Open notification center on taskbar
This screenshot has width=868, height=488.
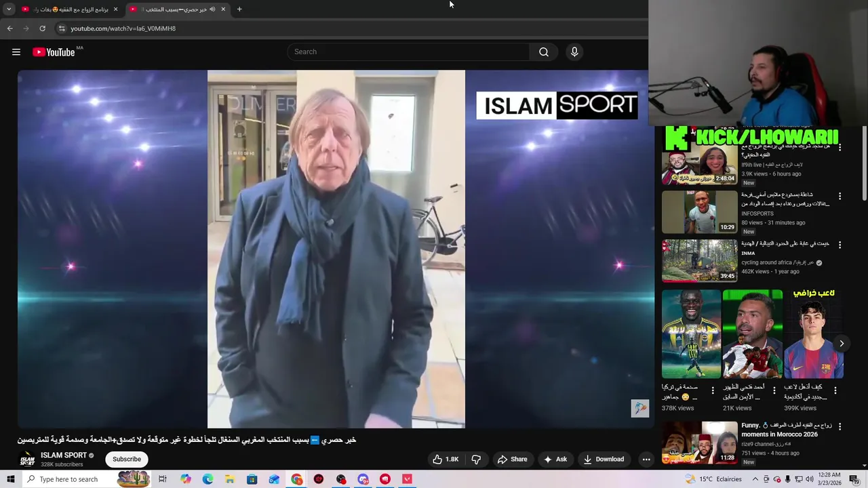pyautogui.click(x=854, y=479)
